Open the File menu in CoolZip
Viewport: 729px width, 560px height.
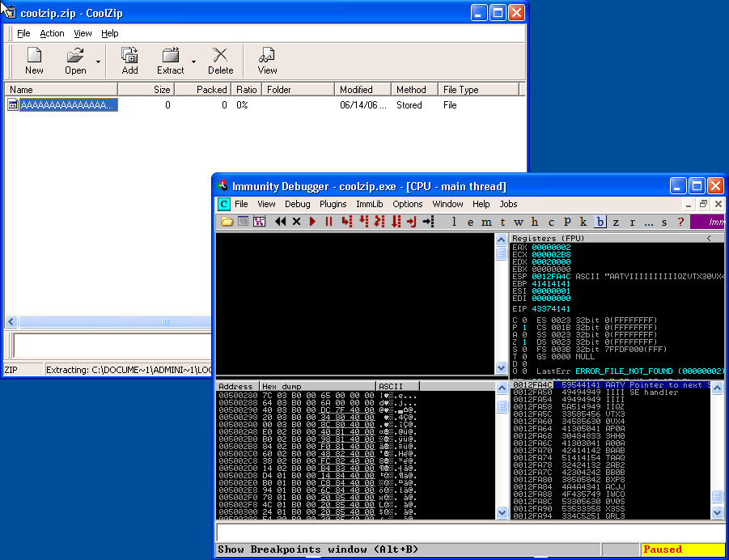[23, 33]
